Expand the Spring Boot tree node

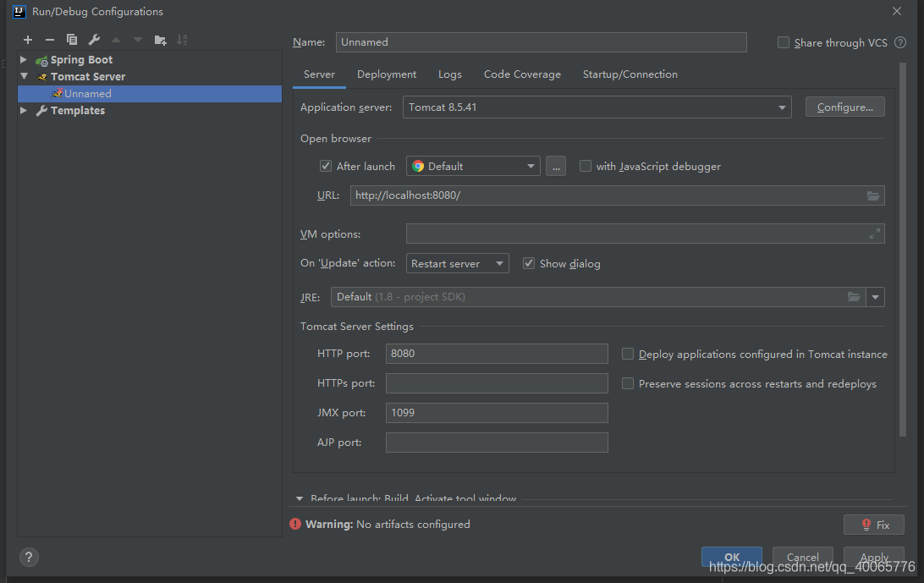24,60
